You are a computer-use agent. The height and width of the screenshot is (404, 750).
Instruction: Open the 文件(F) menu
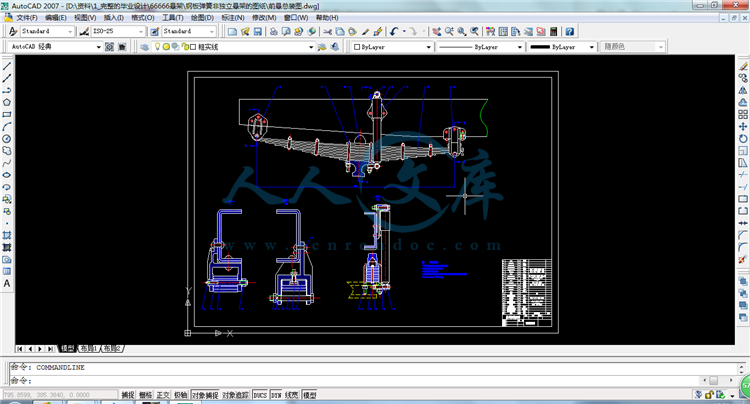coord(27,18)
